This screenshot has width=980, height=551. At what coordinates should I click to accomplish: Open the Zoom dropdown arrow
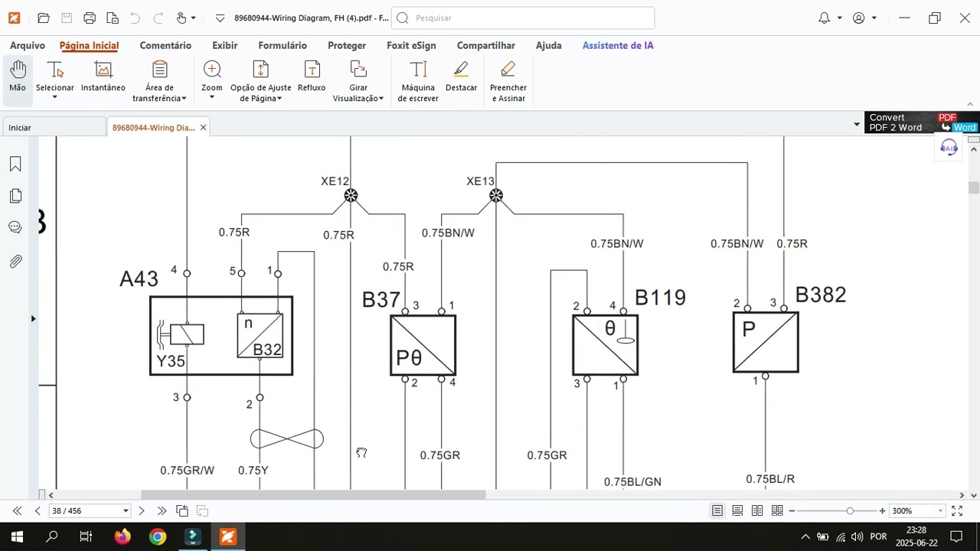[x=212, y=97]
